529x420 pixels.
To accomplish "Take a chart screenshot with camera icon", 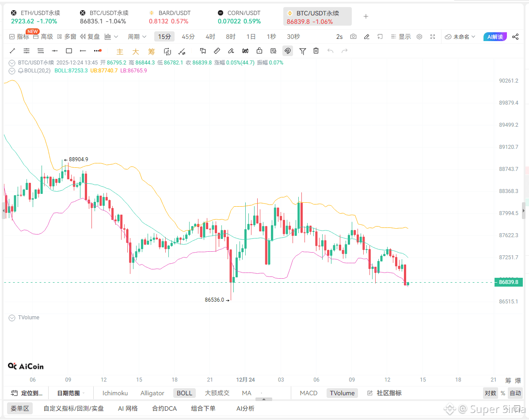I will coord(353,36).
